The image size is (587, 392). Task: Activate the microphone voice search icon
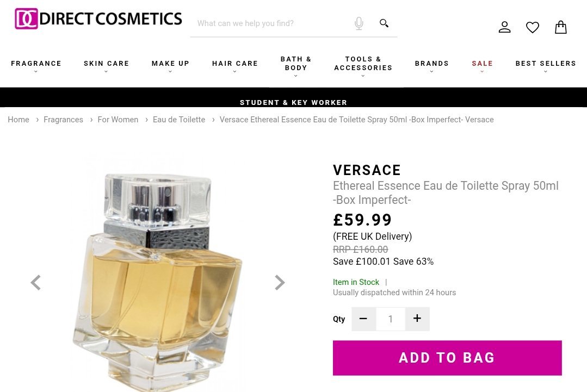(359, 23)
